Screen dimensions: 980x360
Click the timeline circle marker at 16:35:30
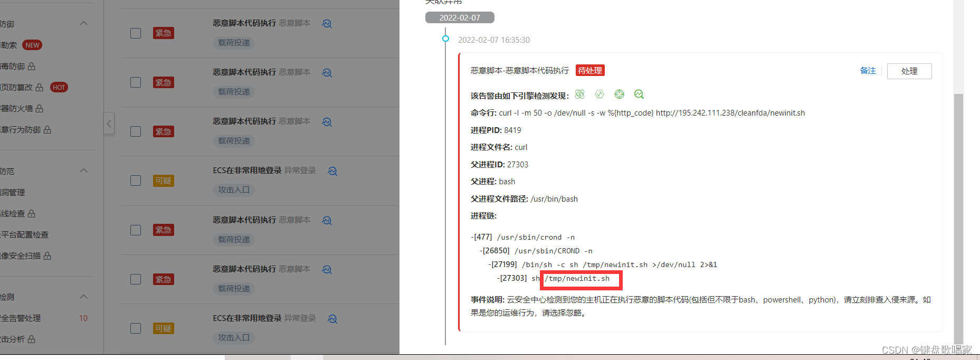coord(445,39)
